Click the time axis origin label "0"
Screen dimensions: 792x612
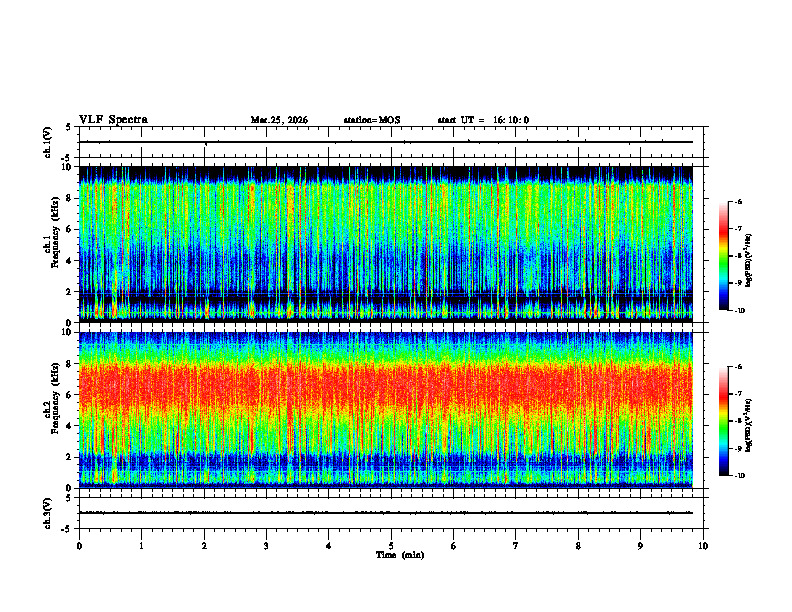coord(79,546)
